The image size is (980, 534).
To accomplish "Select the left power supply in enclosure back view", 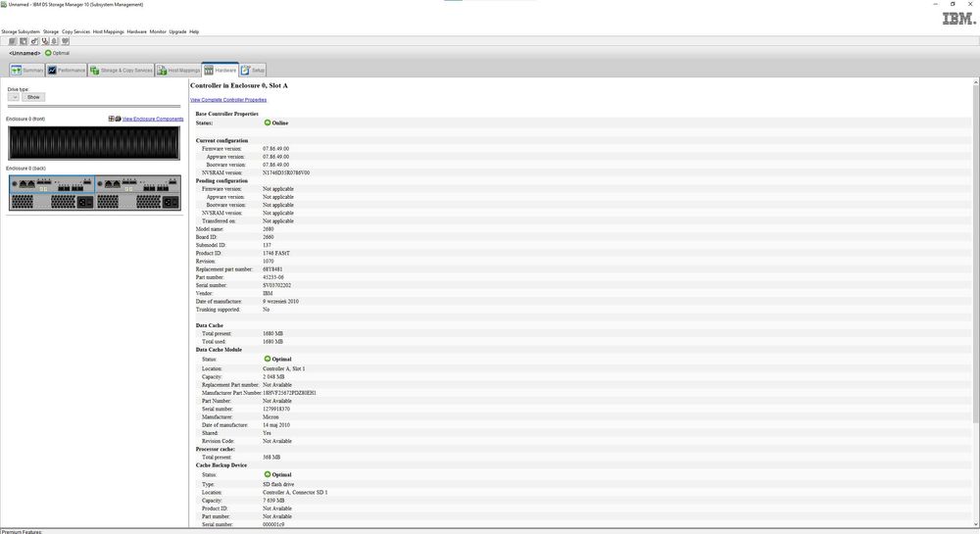I will (52, 202).
